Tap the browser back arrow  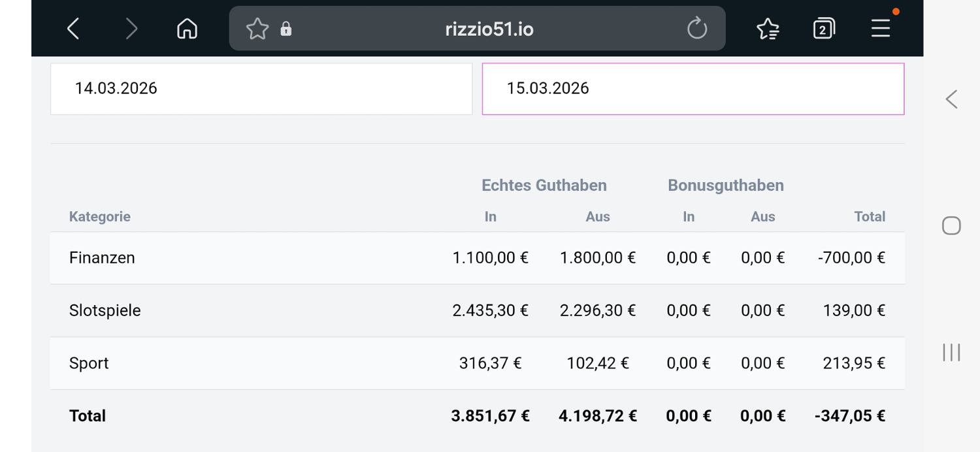(73, 29)
